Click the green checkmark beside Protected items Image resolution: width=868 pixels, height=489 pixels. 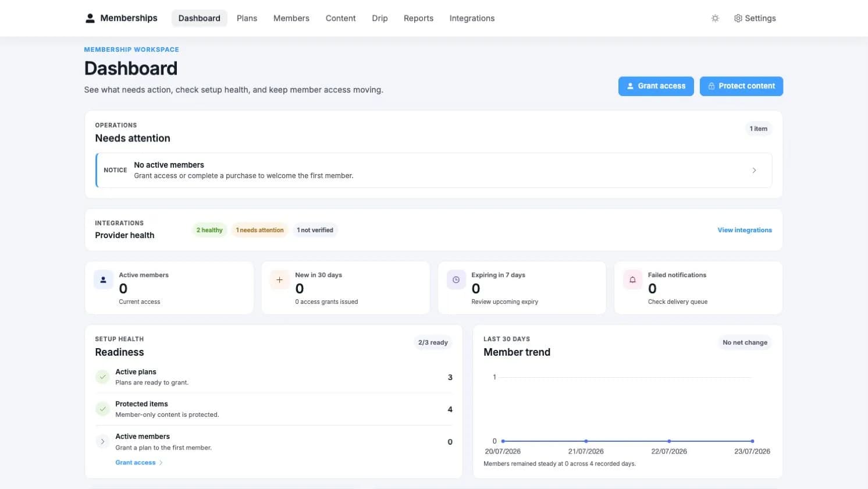coord(102,409)
